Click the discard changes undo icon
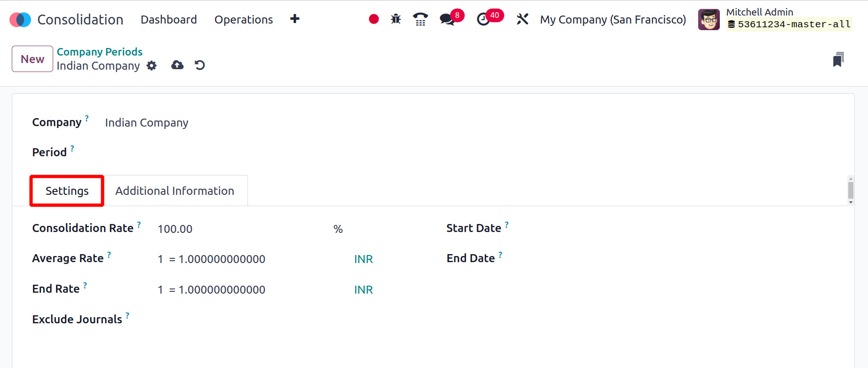The image size is (868, 368). pos(200,65)
